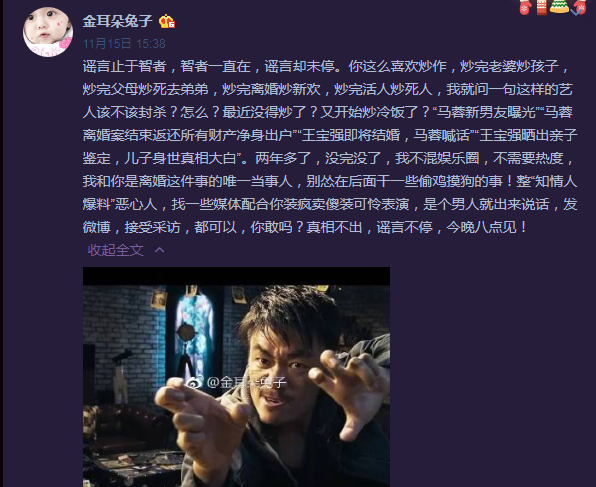Viewport: 596px width, 487px height.
Task: Click the left red mitten decoration
Action: 525,7
